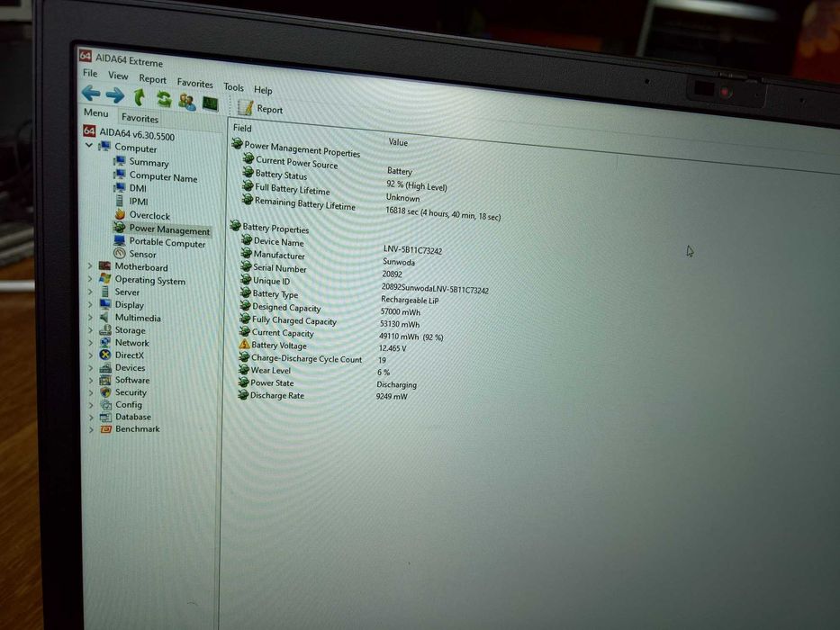Expand the Multimedia tree node
Viewport: 840px width, 630px height.
(90, 317)
